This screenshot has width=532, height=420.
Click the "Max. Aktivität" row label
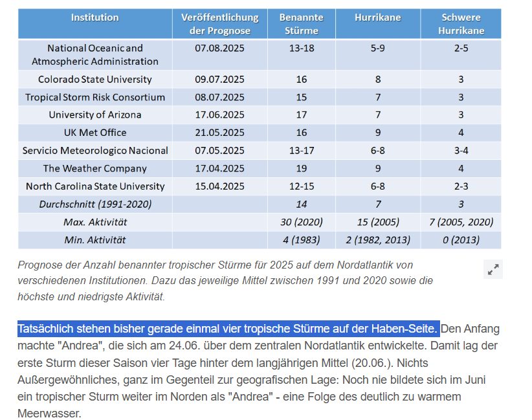95,222
